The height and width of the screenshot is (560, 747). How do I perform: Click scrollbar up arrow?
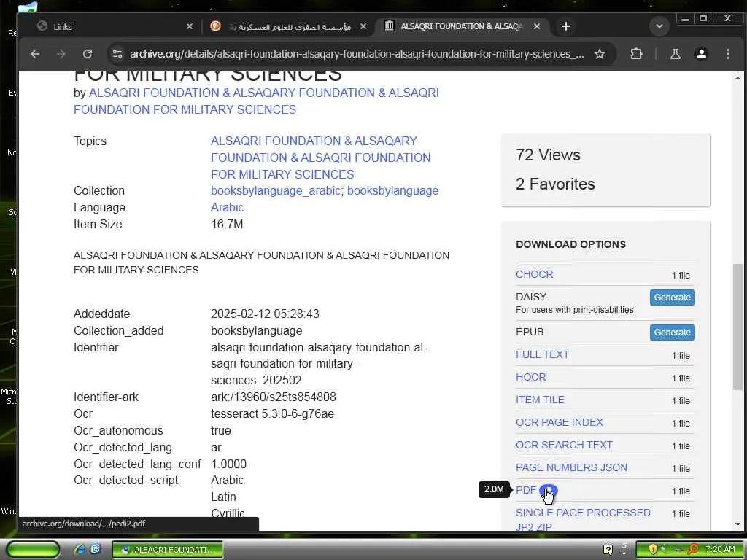point(738,77)
